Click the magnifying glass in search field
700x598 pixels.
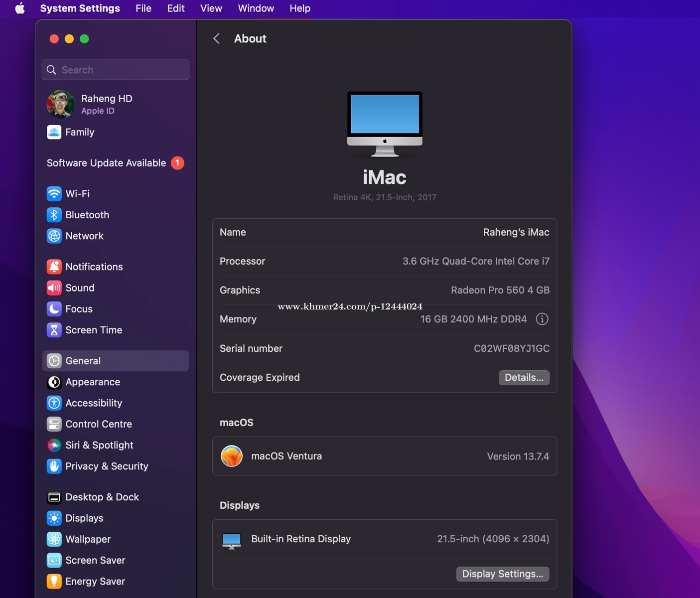pos(51,70)
